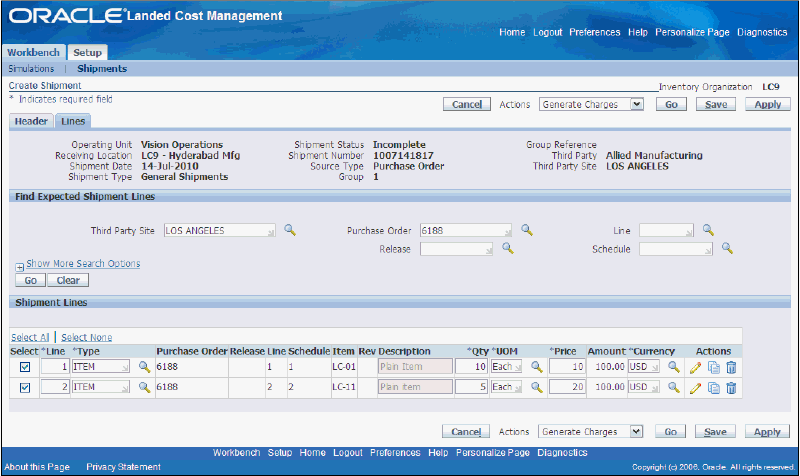The image size is (800, 476).
Task: Open the Simulations subtab
Action: point(31,68)
